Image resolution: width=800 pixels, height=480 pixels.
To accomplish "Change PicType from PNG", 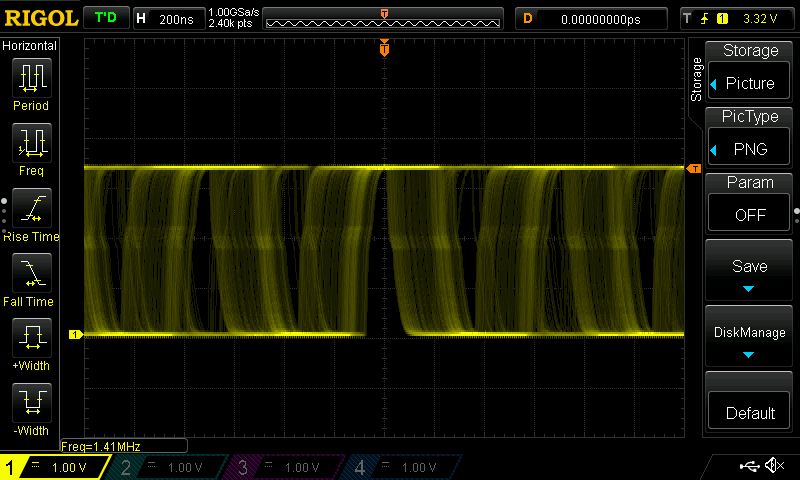I will tap(750, 138).
